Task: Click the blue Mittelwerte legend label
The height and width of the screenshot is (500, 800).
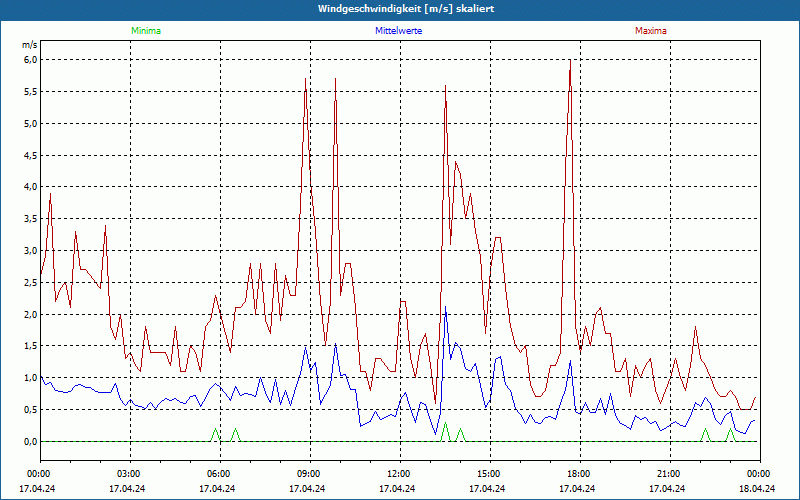Action: tap(397, 31)
